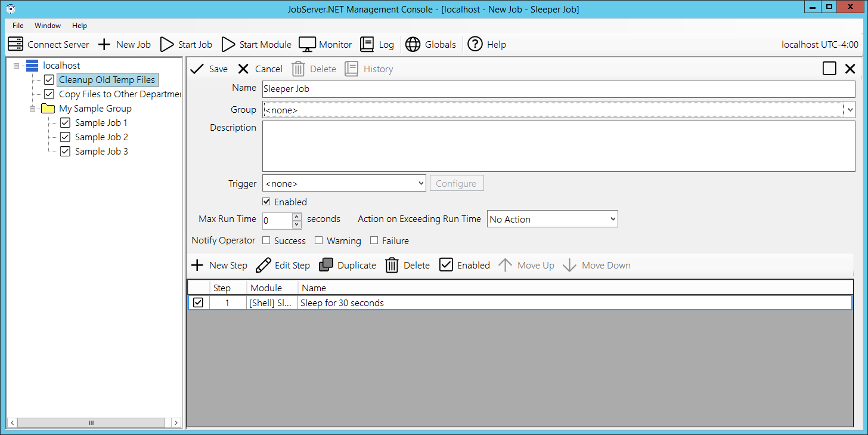
Task: Click the Description text field
Action: point(558,146)
